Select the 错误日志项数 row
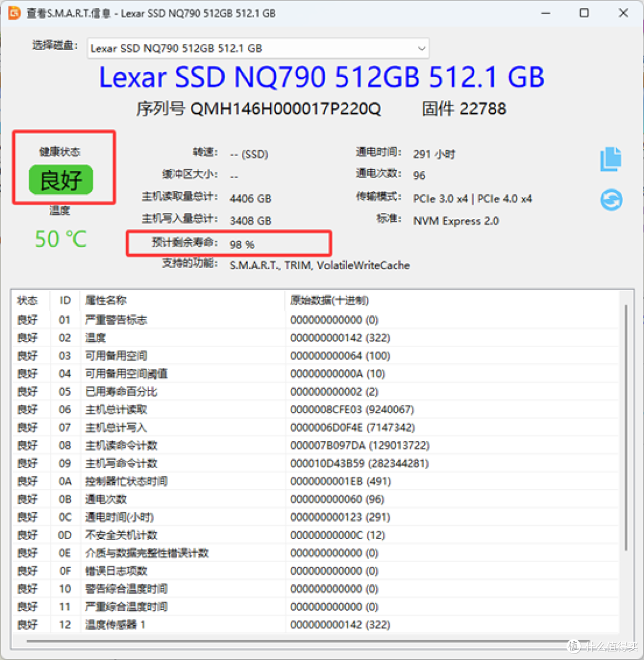This screenshot has height=660, width=644. (315, 571)
